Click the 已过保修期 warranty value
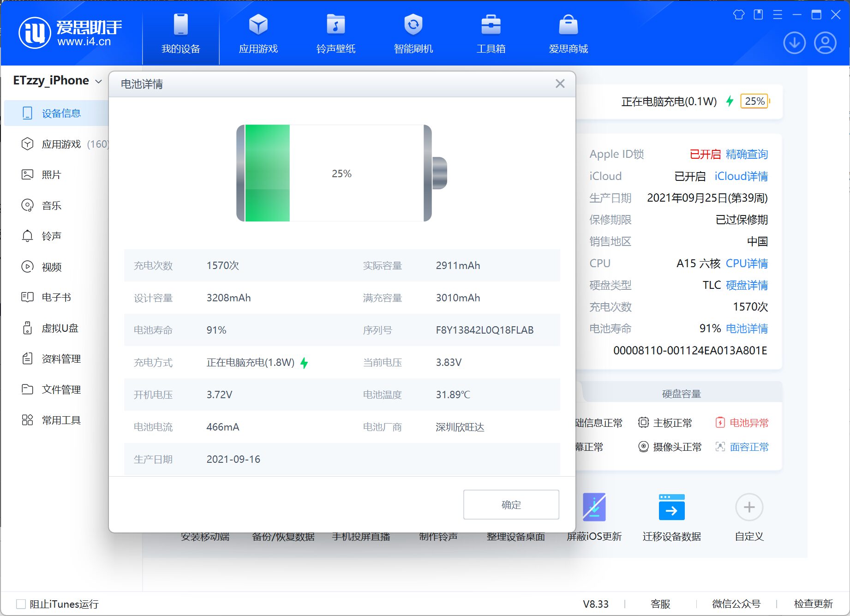850x616 pixels. point(742,220)
